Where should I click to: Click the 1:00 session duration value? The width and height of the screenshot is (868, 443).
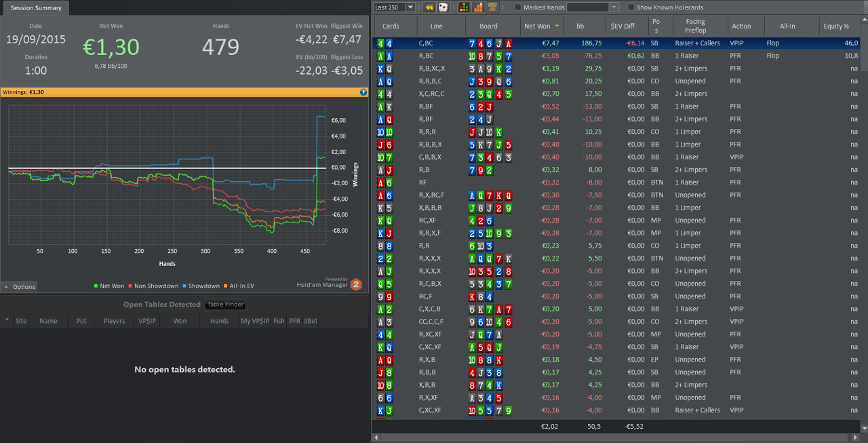pyautogui.click(x=36, y=71)
